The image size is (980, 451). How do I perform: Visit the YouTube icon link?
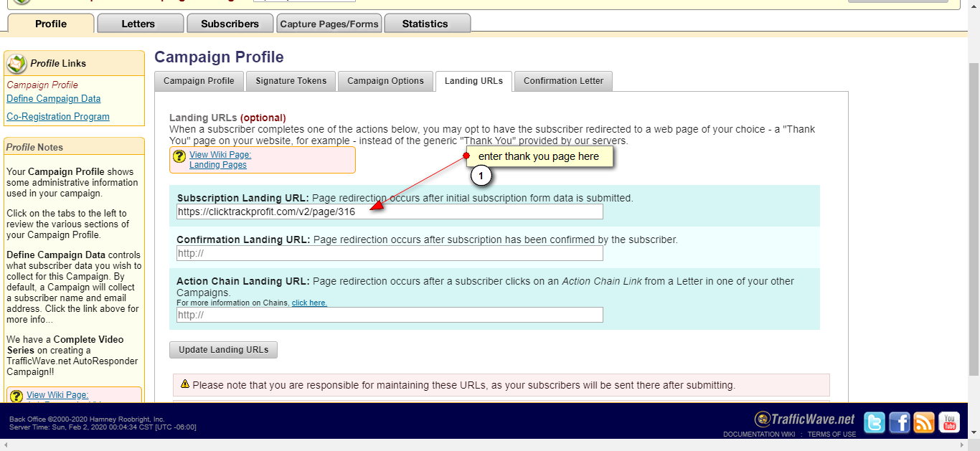click(949, 423)
